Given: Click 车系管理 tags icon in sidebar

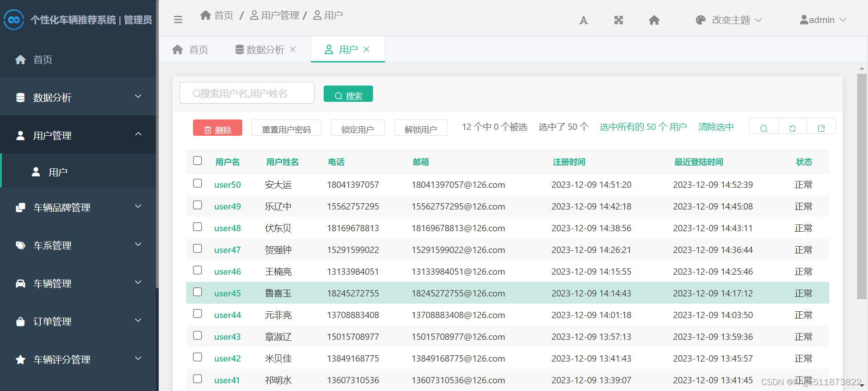Looking at the screenshot, I should pos(20,246).
